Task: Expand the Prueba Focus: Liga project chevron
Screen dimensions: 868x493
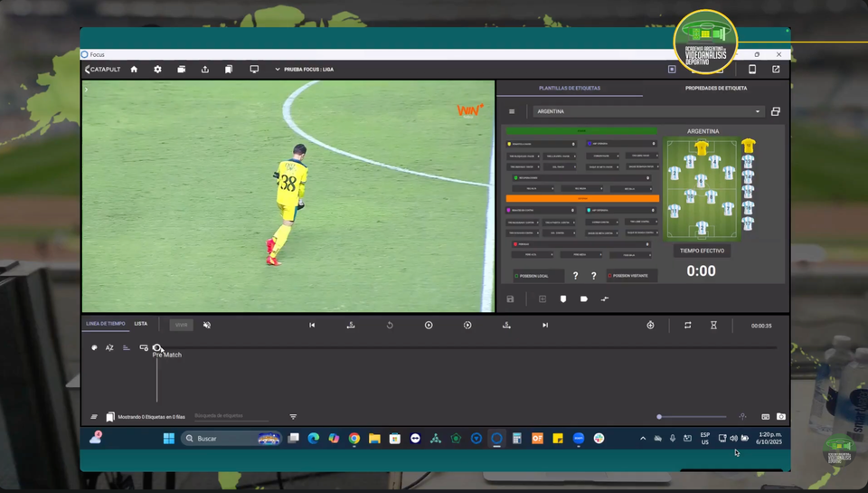Action: tap(278, 70)
